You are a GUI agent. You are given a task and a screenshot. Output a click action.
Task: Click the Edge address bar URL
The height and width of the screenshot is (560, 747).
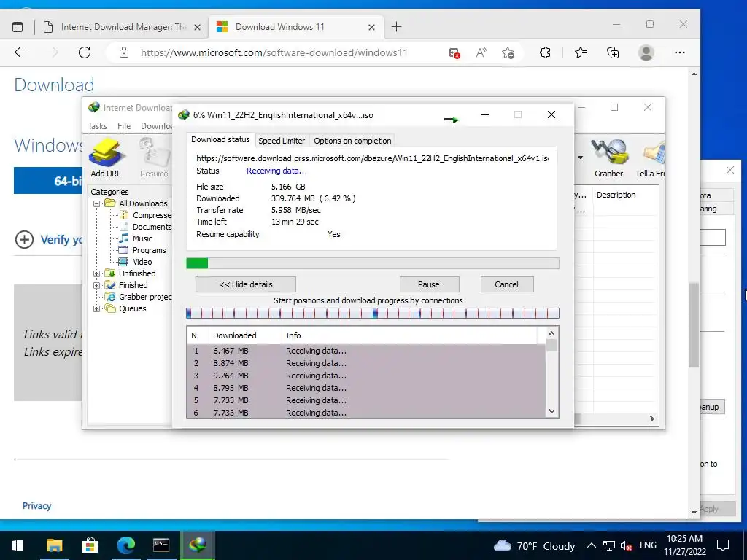[x=274, y=52]
